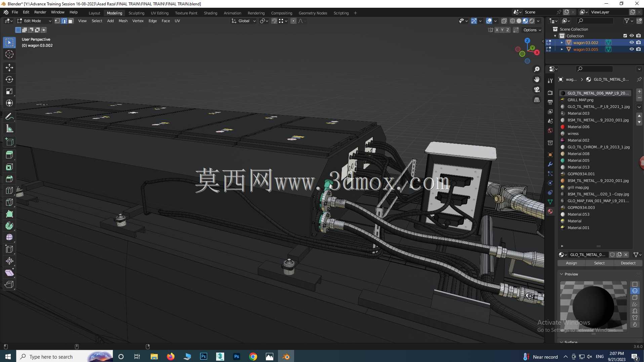Open the Edit Mode dropdown

click(x=34, y=21)
